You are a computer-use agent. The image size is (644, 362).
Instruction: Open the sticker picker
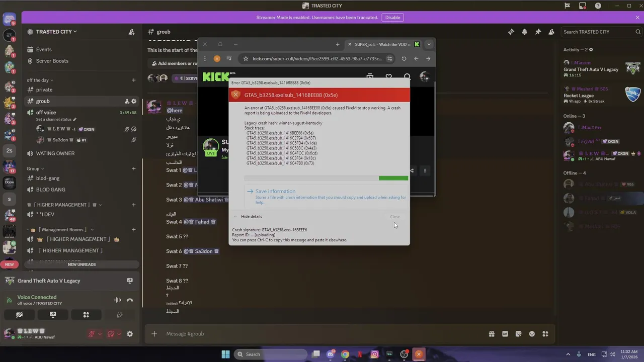pyautogui.click(x=519, y=334)
